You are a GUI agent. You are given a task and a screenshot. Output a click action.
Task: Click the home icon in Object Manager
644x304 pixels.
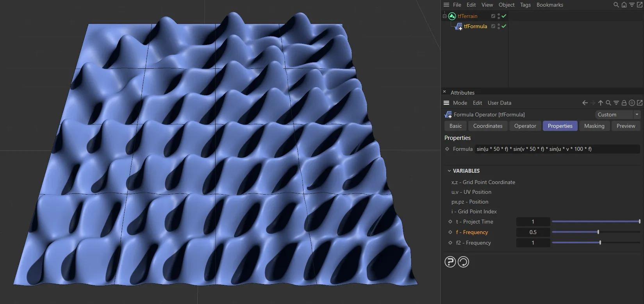[x=624, y=5]
